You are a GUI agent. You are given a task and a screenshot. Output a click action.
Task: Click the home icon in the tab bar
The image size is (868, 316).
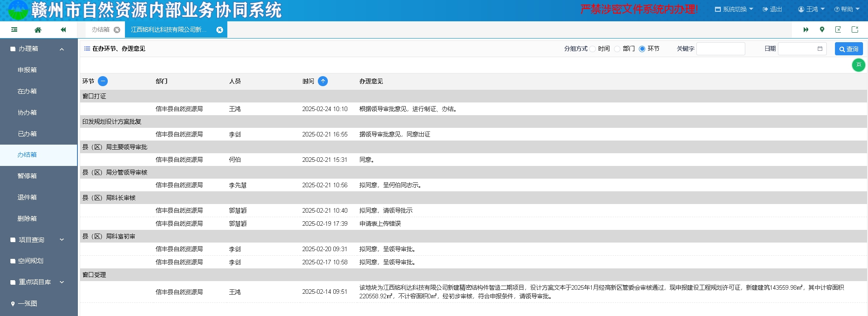38,30
